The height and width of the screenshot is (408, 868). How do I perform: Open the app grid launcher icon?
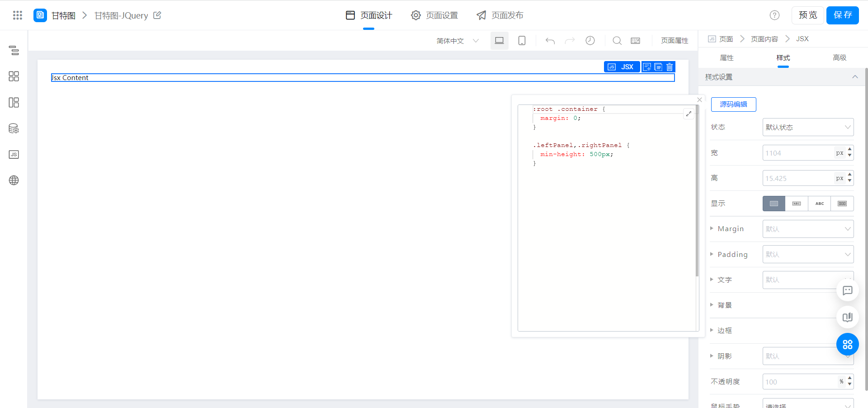click(x=18, y=15)
